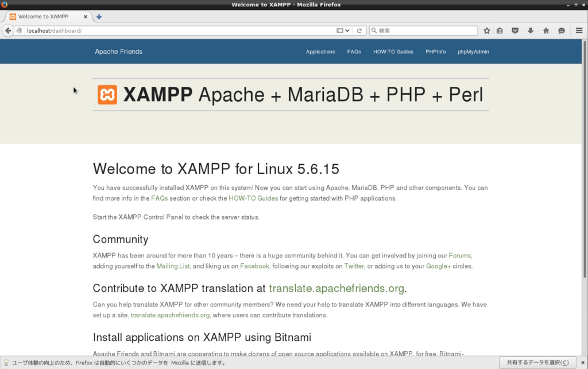Minimize the Firefox window
Screen dimensions: 588x369
coord(568,5)
